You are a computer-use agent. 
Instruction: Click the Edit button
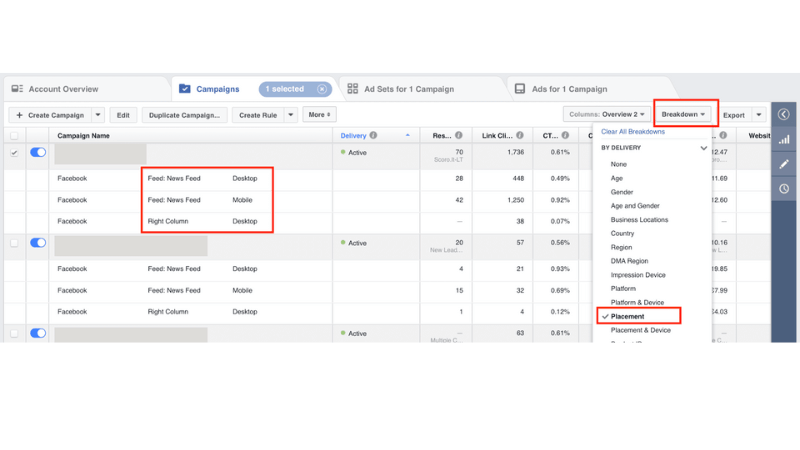[123, 115]
